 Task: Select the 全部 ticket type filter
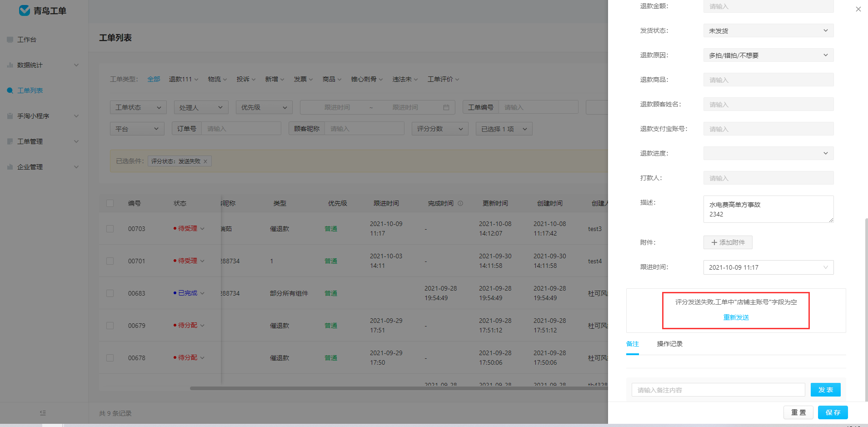[x=154, y=79]
